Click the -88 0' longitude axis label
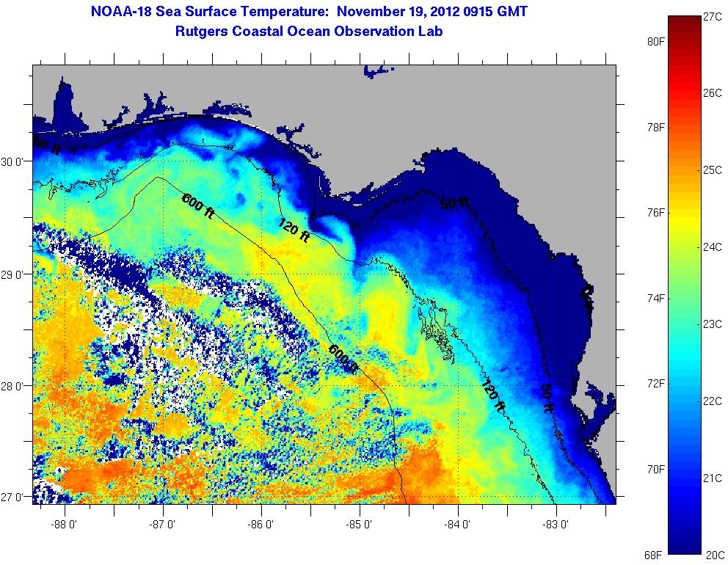Viewport: 728px width, 565px height. point(65,525)
